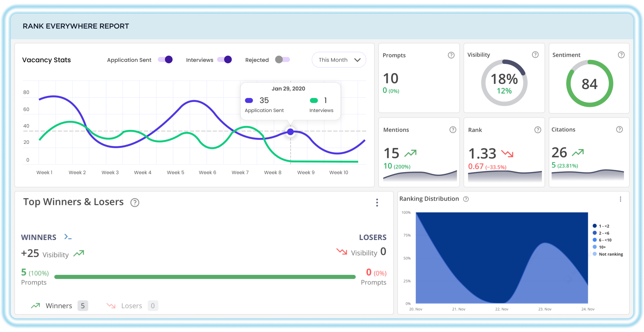Open the Ranking Distribution options menu
The height and width of the screenshot is (332, 644).
(621, 199)
